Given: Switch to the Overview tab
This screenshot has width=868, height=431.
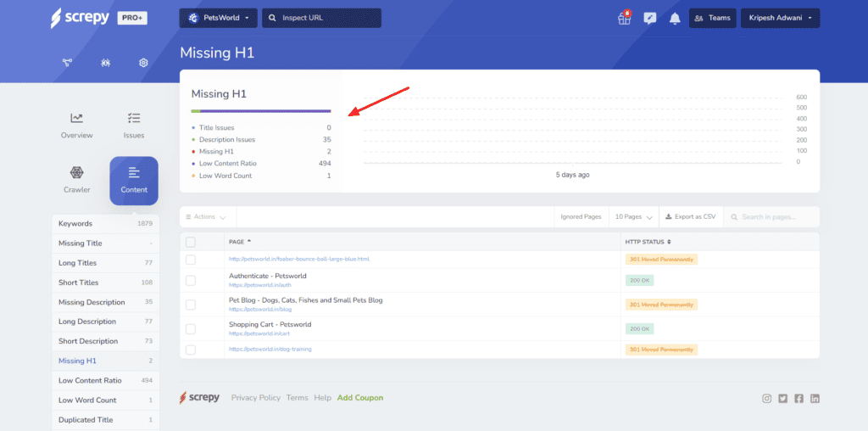Looking at the screenshot, I should 77,126.
